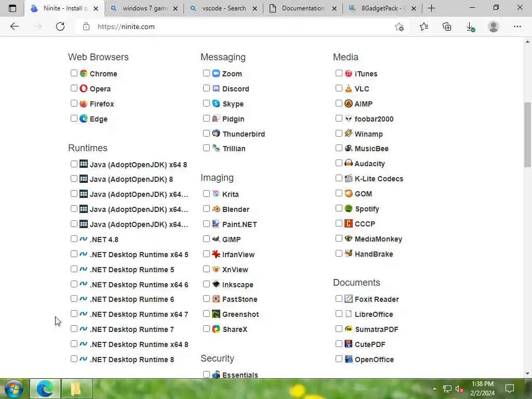
Task: Click the AIMP icon
Action: tap(349, 103)
